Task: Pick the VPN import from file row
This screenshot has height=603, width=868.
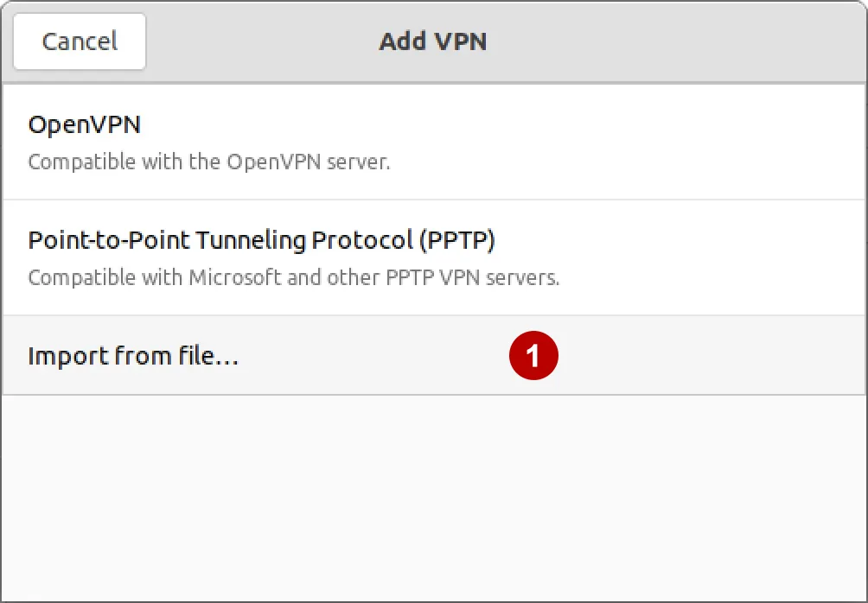Action: pos(346,355)
